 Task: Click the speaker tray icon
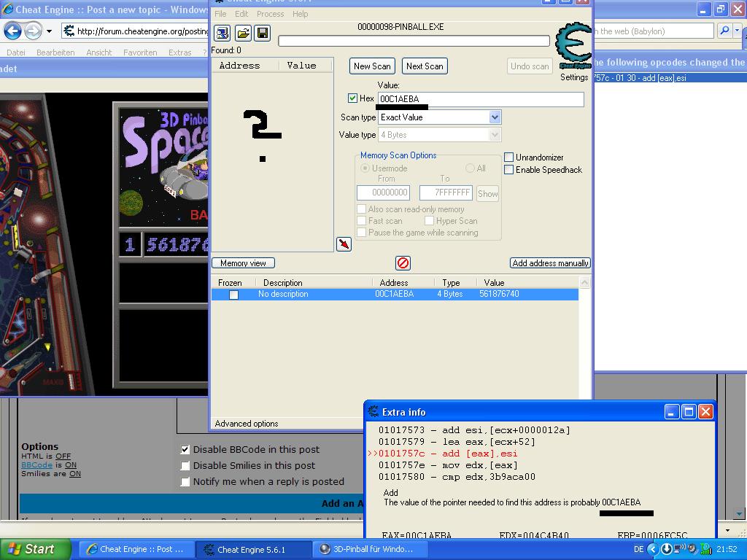coord(692,550)
